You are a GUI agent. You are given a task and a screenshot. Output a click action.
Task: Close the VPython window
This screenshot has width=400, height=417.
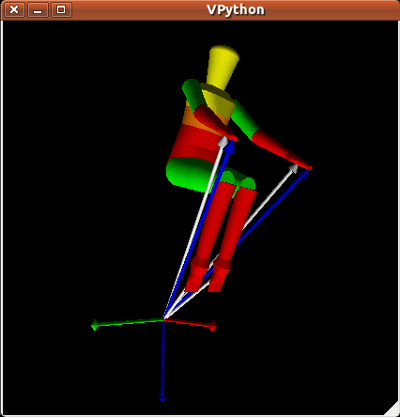(14, 10)
